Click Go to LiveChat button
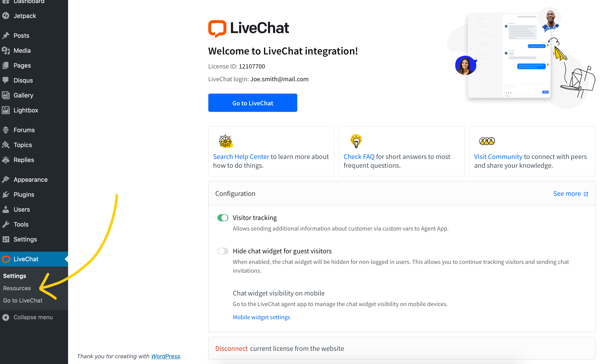Screen dimensions: 600x364 click(253, 103)
